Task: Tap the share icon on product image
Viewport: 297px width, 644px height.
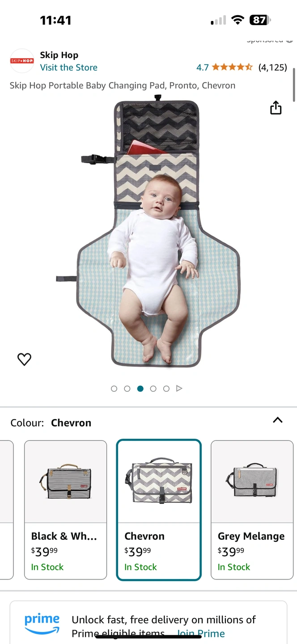Action: (x=276, y=108)
